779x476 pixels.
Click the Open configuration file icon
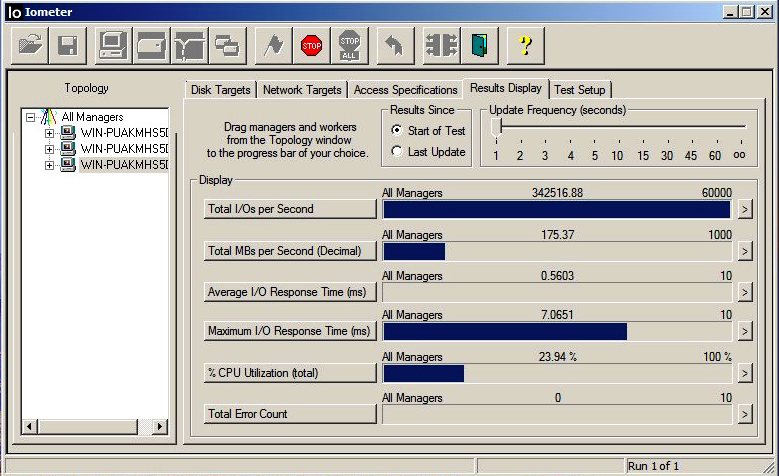31,46
